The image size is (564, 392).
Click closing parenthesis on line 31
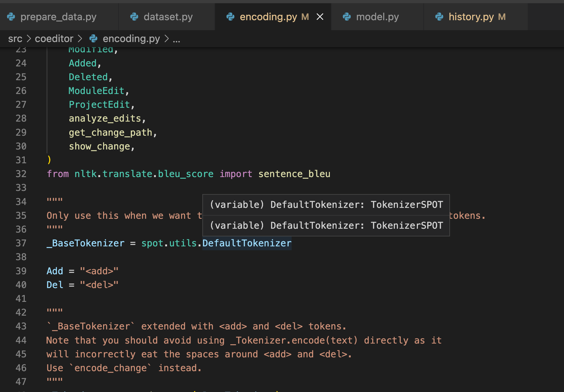coord(49,160)
